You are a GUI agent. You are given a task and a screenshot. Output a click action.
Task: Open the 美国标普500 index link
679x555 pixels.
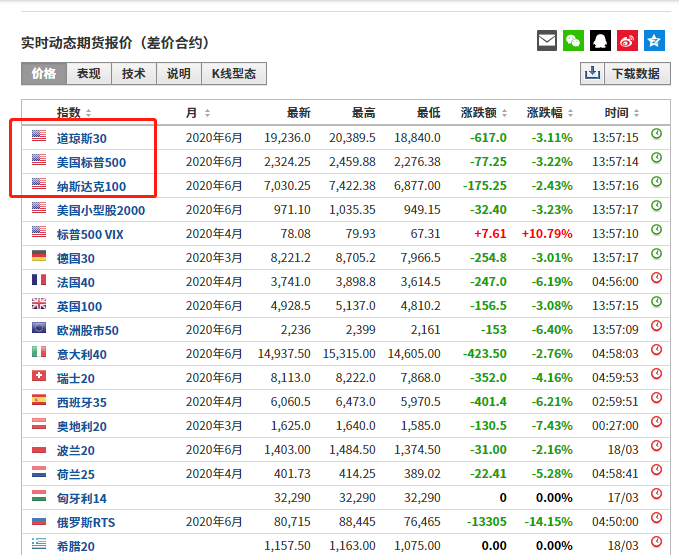click(x=91, y=162)
